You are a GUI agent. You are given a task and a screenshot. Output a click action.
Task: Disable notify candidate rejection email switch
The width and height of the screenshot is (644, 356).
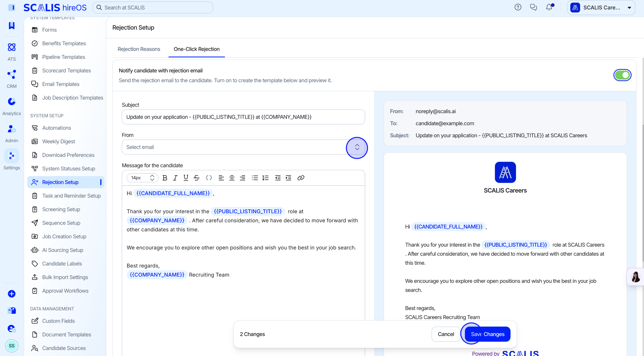click(x=622, y=75)
